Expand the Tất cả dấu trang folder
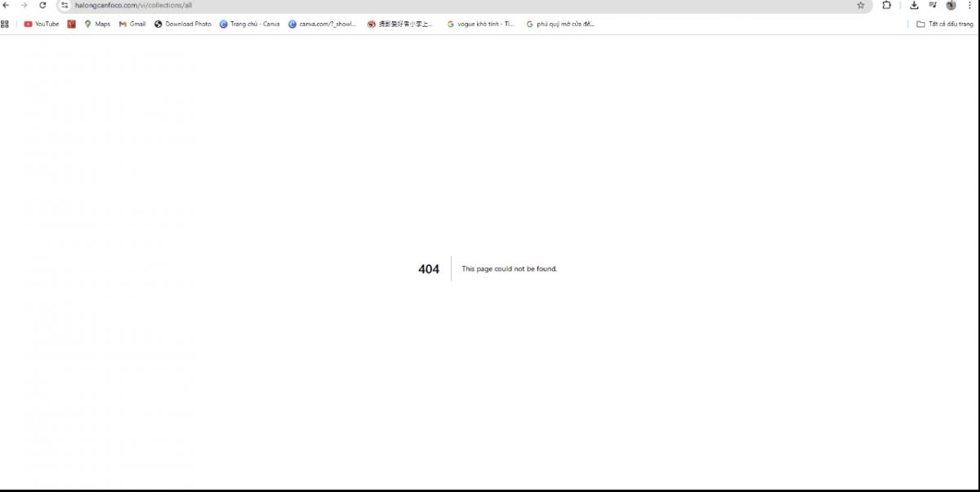This screenshot has width=980, height=492. point(945,24)
